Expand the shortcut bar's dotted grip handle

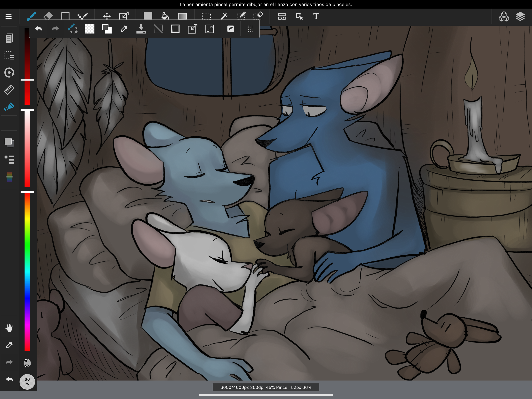pos(250,29)
